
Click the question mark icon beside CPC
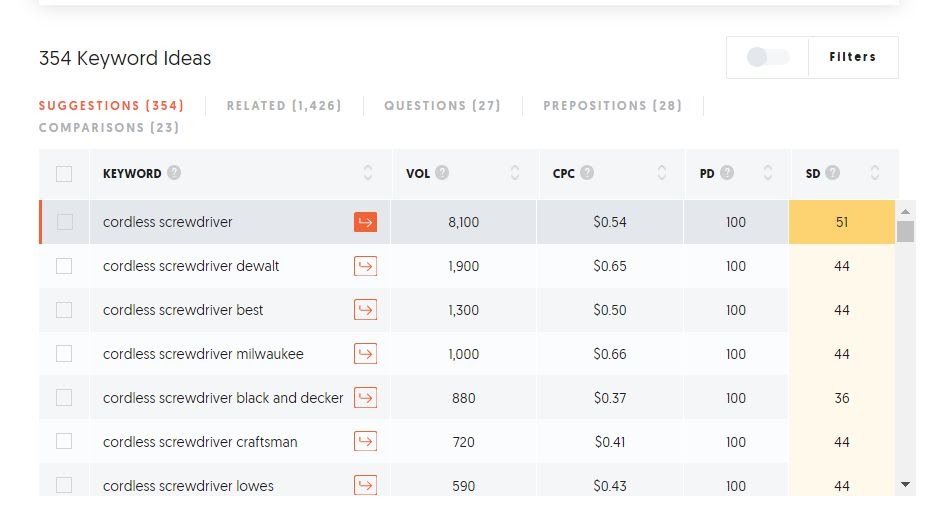[x=587, y=173]
